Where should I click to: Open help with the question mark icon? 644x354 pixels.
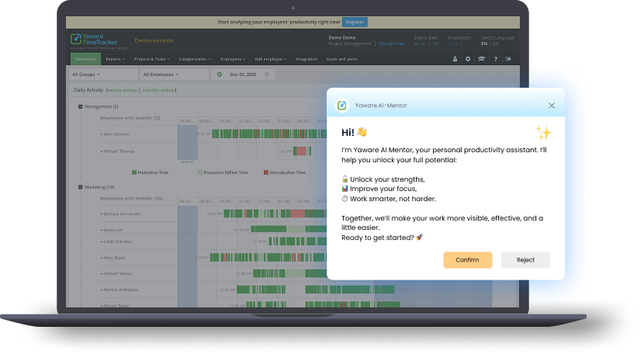495,59
